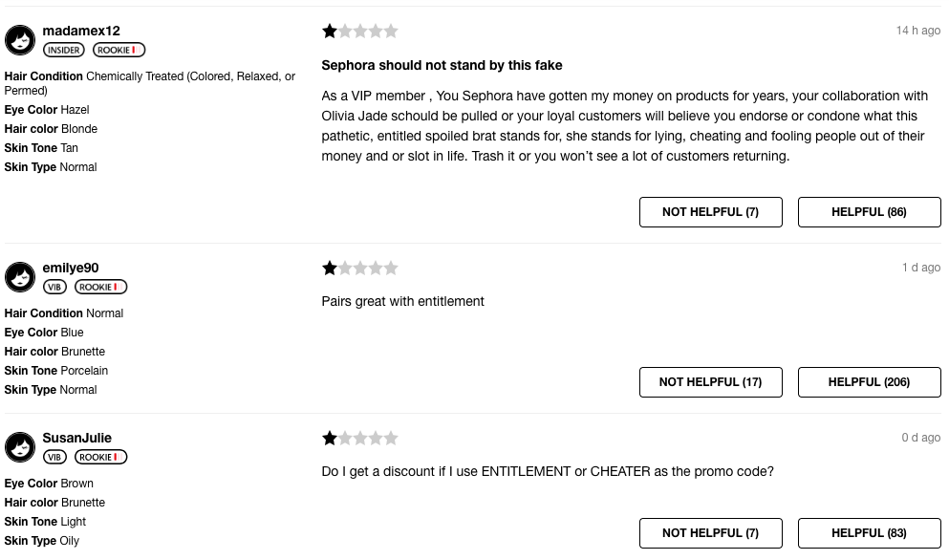Click Not Helpful (17) on emilye90's review
The image size is (949, 560).
pos(710,382)
